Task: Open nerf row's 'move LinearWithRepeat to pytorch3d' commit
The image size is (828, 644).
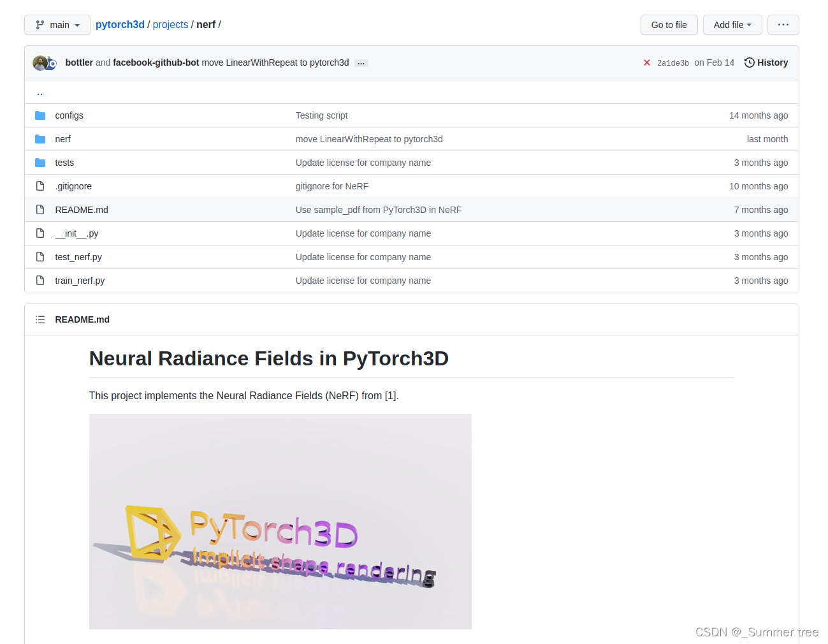Action: click(x=369, y=139)
